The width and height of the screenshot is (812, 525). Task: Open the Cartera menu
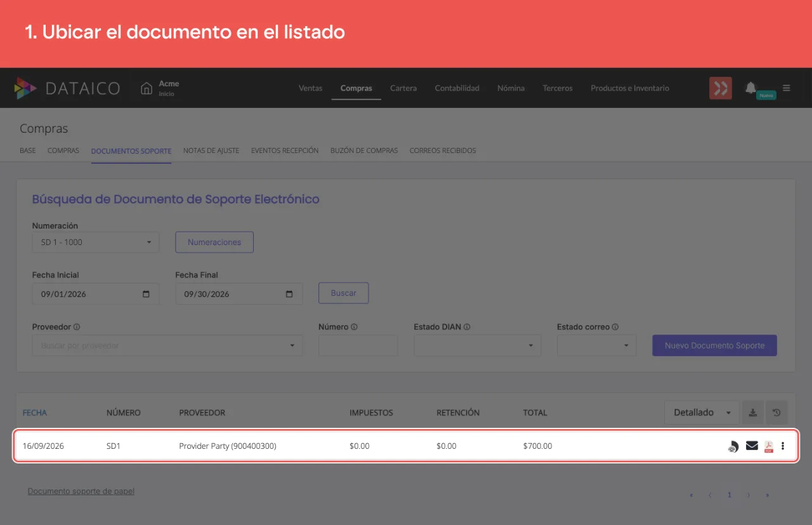coord(403,88)
